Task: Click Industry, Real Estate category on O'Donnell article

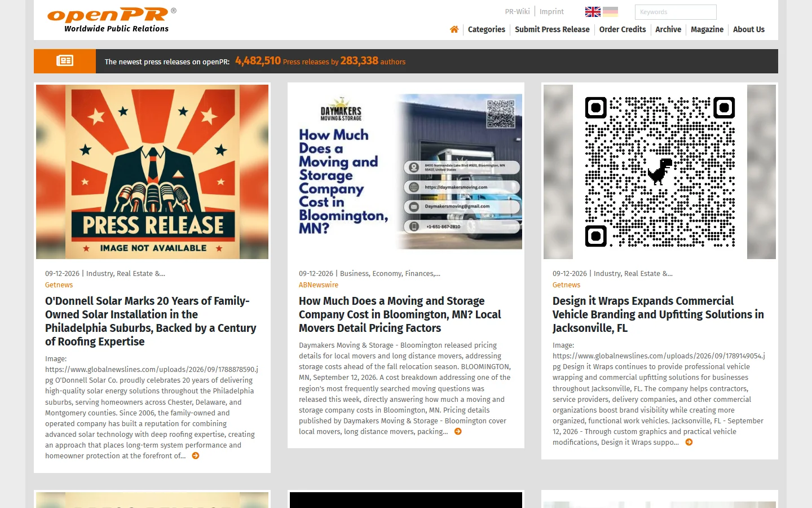Action: (x=125, y=274)
